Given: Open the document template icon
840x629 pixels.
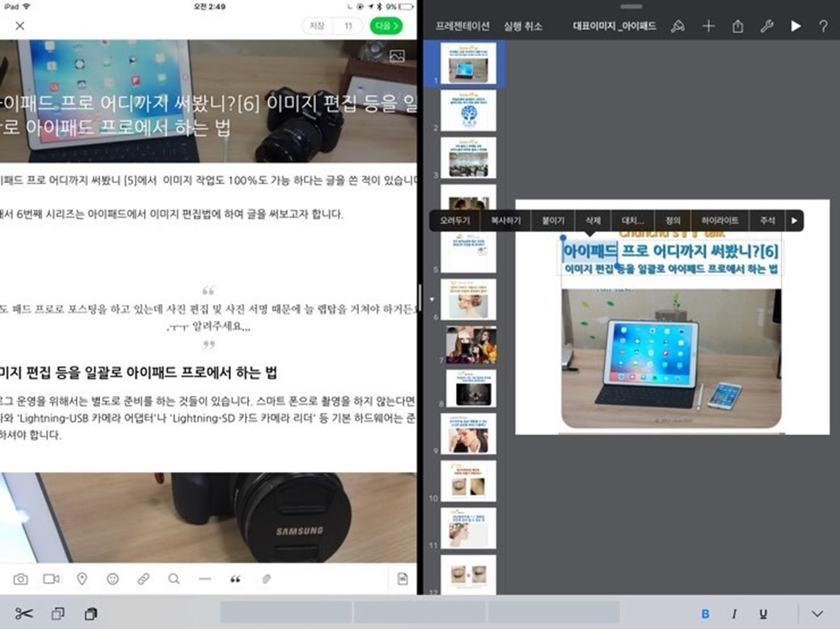Looking at the screenshot, I should [403, 579].
